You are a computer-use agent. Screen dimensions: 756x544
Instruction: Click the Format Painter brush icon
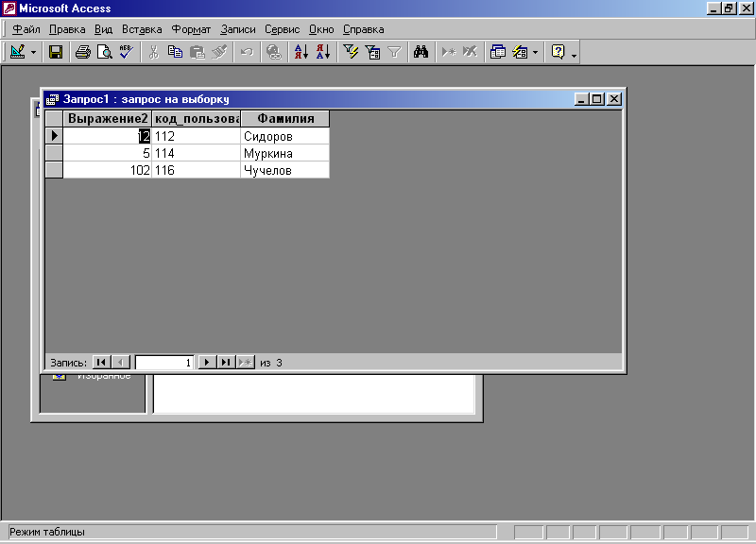tap(219, 52)
